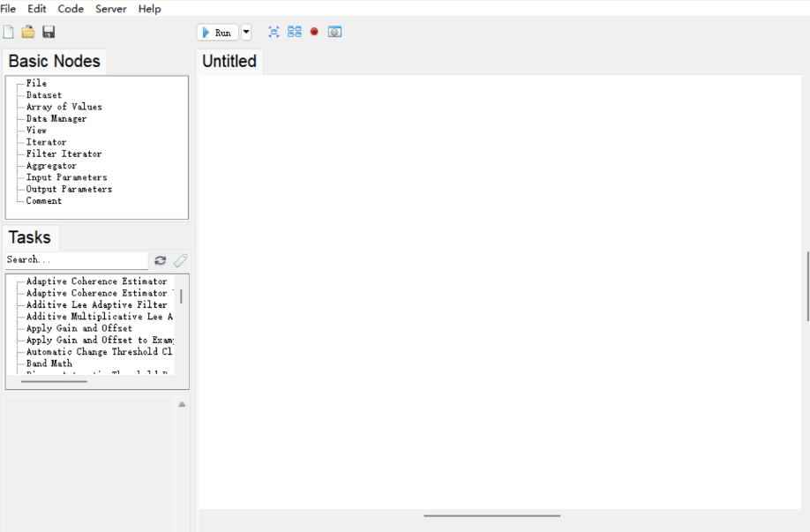Select the Band Math task
Screen dimensions: 810x532
click(49, 363)
